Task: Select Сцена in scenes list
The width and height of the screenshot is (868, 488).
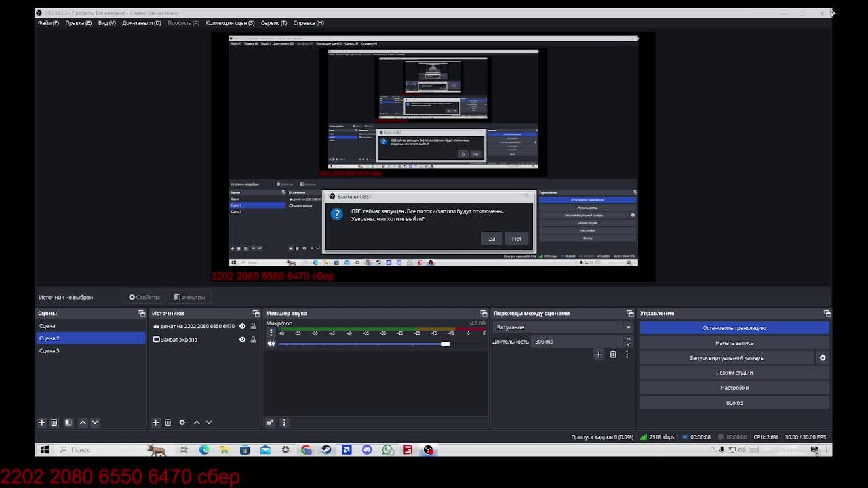Action: pos(90,326)
